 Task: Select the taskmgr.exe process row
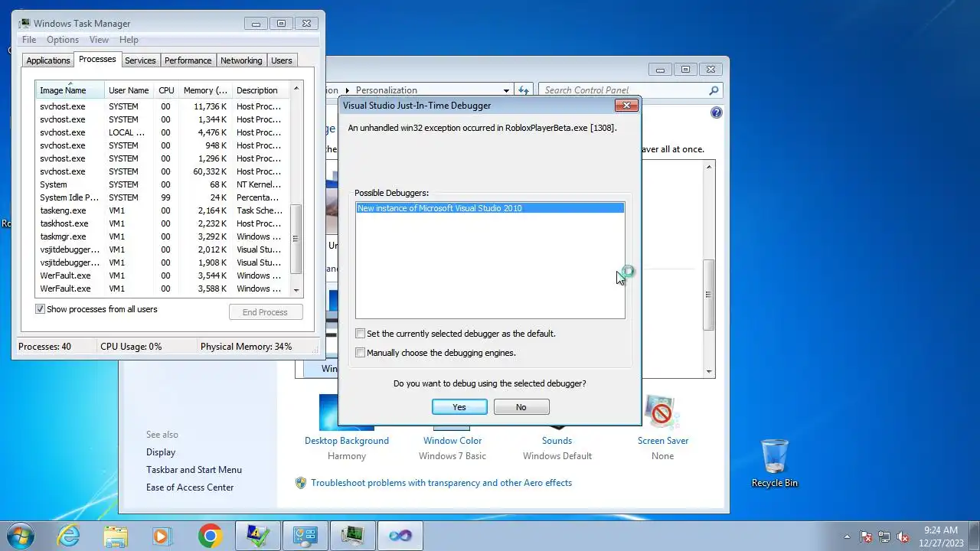162,236
